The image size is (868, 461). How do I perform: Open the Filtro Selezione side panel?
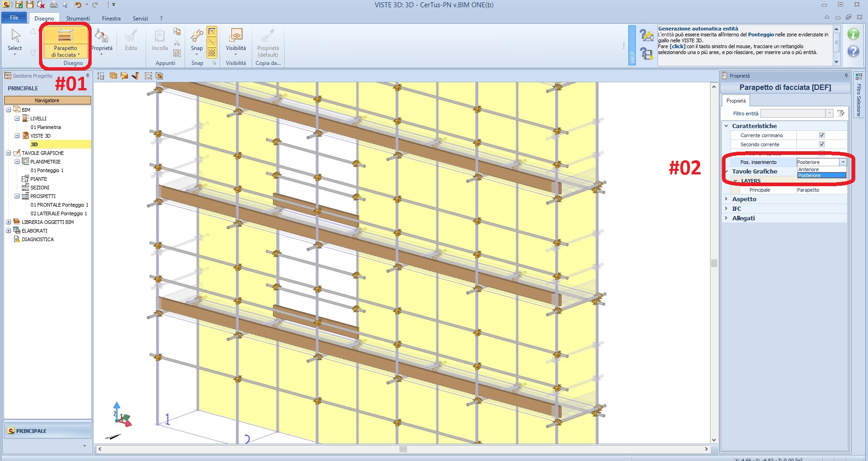point(858,95)
